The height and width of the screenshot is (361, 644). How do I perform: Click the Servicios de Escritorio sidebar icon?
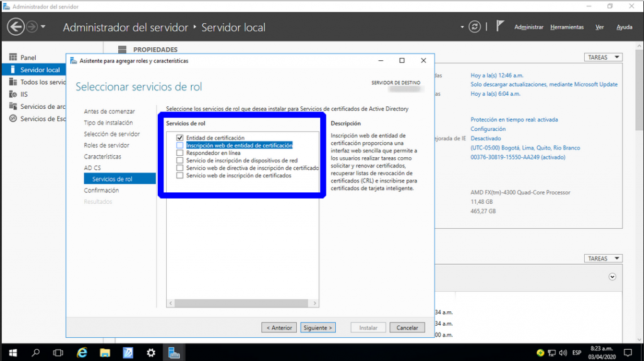13,118
